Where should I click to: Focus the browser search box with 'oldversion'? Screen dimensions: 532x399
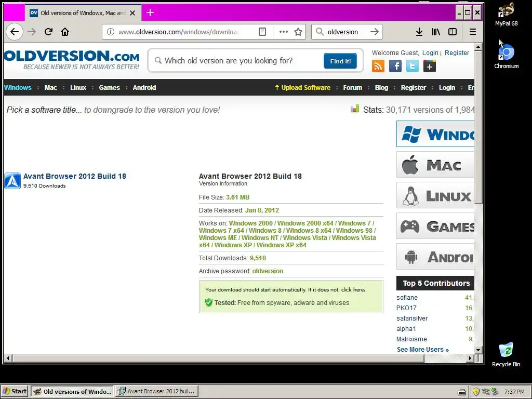[x=345, y=32]
